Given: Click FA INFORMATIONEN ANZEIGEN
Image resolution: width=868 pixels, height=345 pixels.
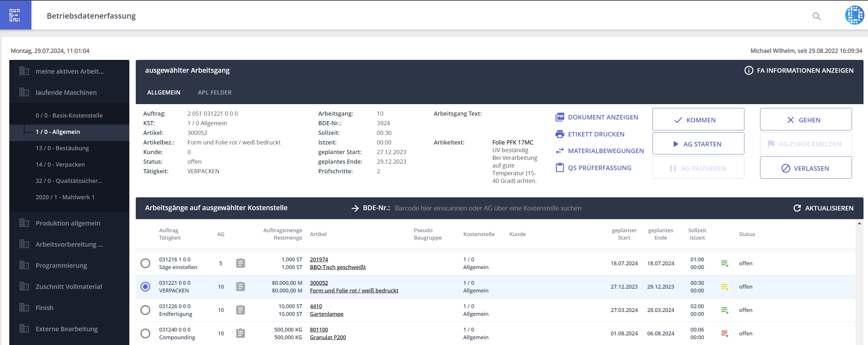Looking at the screenshot, I should [x=799, y=70].
